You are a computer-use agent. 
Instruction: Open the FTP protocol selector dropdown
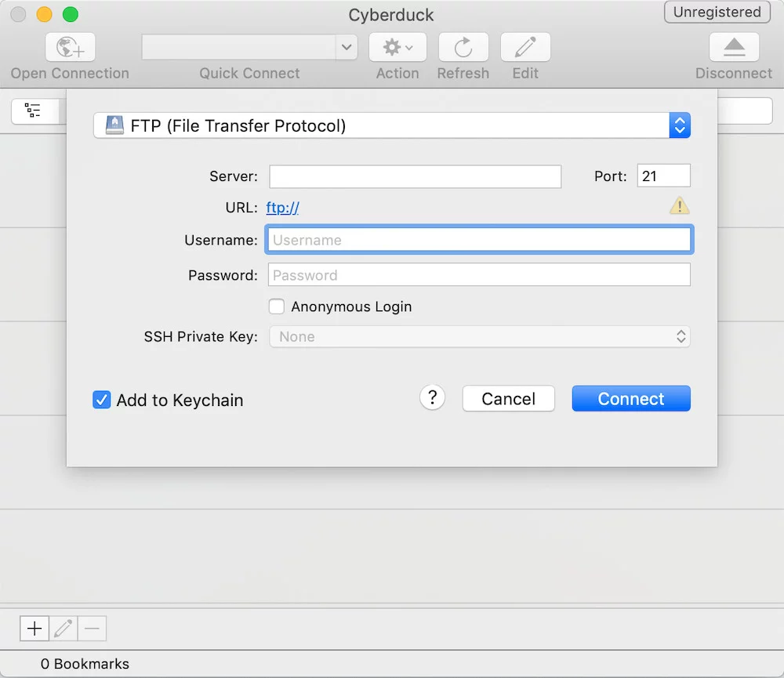click(x=392, y=125)
